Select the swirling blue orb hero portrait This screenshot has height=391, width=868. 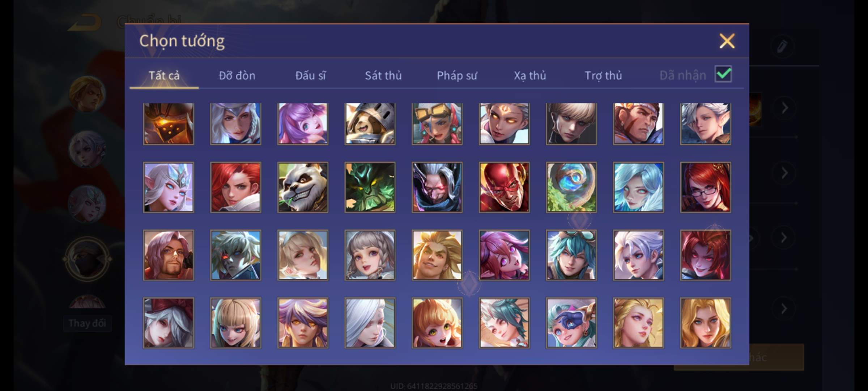tap(571, 187)
